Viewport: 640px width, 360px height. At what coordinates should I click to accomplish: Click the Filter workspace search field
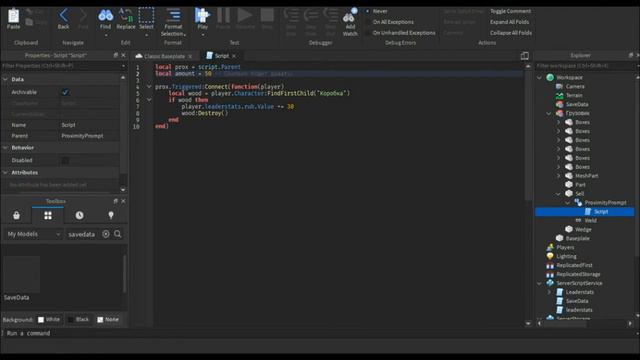click(584, 66)
